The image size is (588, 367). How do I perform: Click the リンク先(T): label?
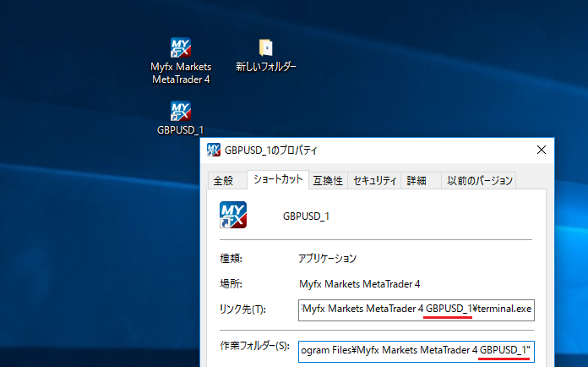tap(242, 309)
